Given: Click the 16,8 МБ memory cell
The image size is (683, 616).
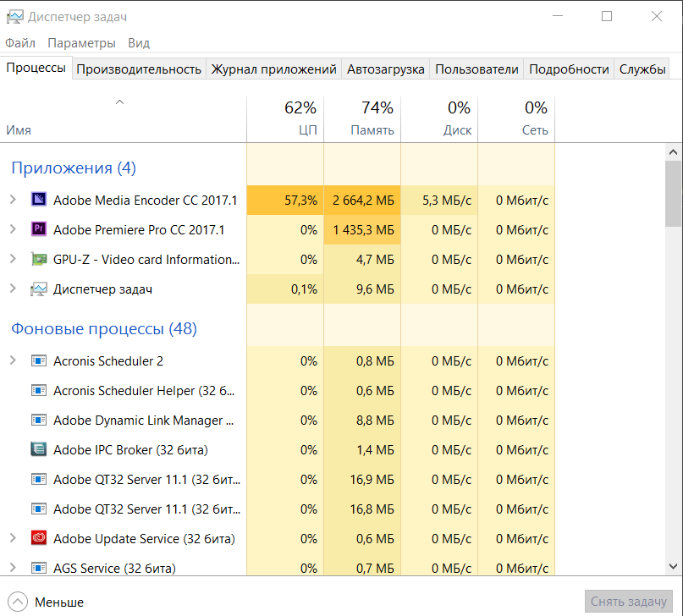Looking at the screenshot, I should click(x=362, y=509).
